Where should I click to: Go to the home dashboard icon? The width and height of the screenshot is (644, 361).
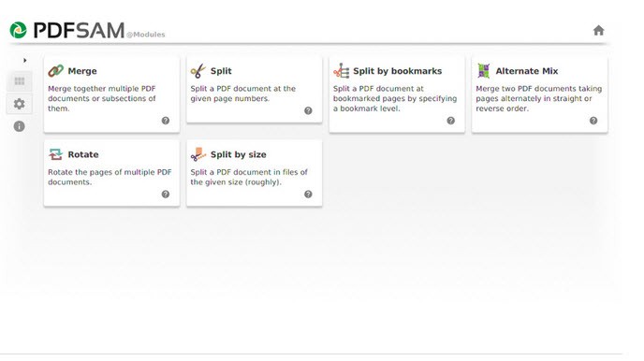click(598, 30)
